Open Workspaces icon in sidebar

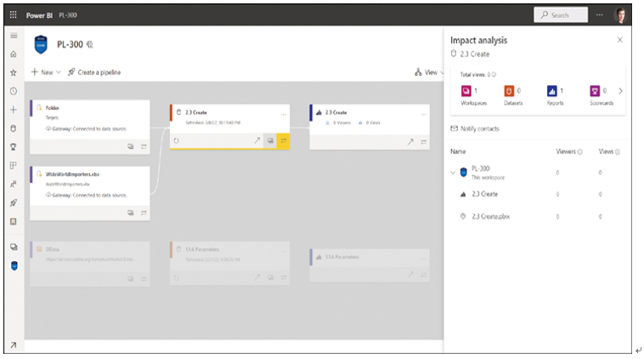tap(14, 248)
